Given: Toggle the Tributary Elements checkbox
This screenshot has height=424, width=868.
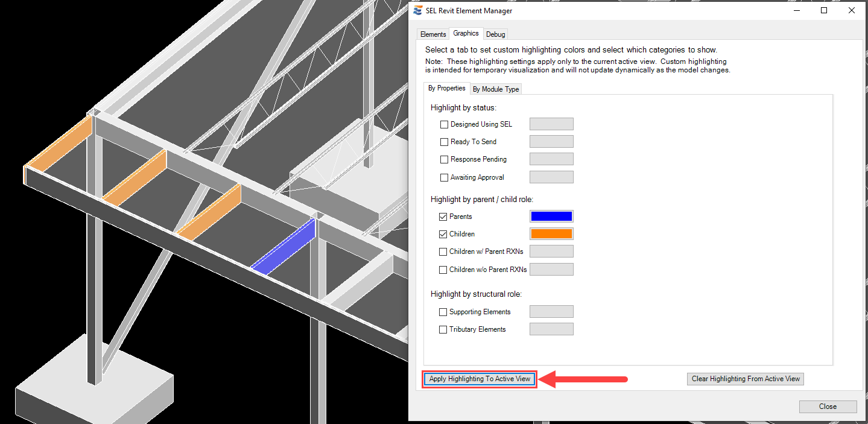Looking at the screenshot, I should (443, 329).
